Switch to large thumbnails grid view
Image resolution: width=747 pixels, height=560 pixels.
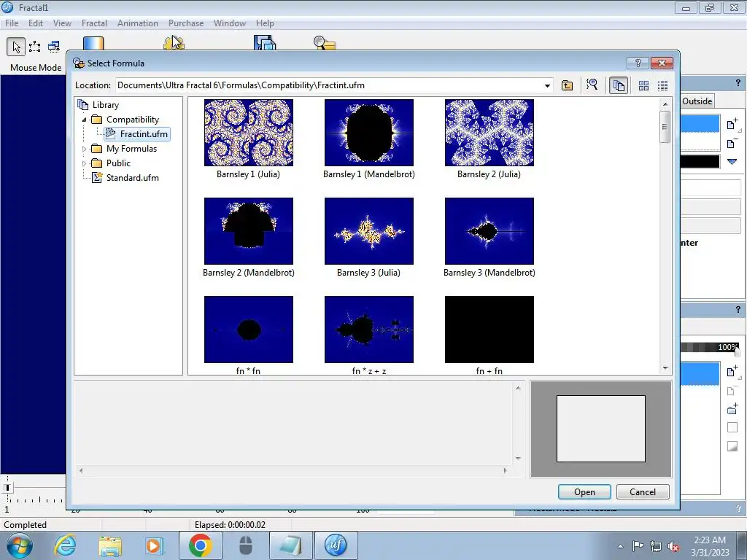click(643, 85)
